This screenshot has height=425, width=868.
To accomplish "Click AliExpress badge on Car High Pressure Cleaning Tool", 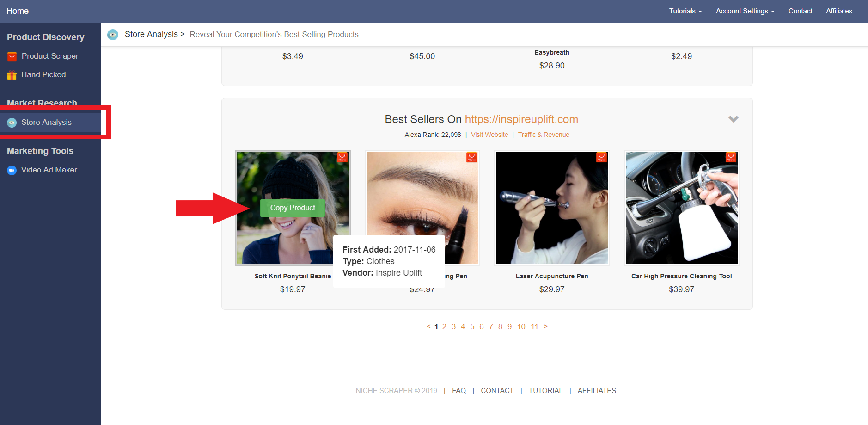I will pyautogui.click(x=731, y=157).
